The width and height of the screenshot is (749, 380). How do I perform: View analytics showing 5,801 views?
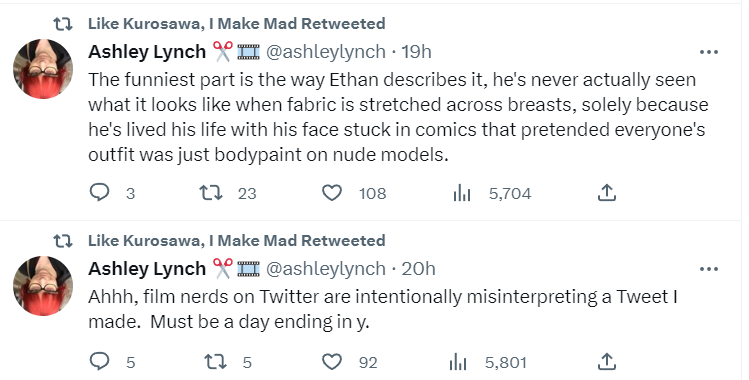(x=460, y=362)
